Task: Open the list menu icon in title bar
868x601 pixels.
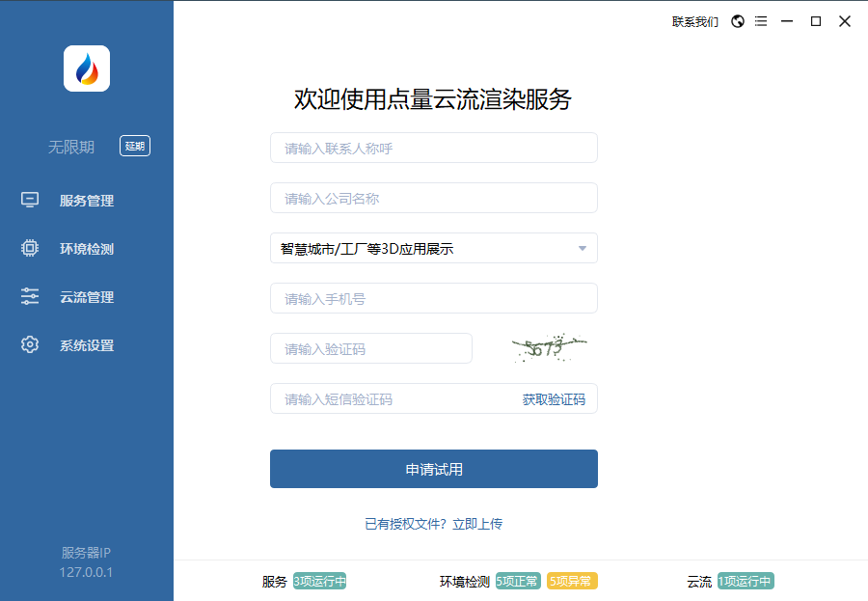Action: (x=762, y=21)
